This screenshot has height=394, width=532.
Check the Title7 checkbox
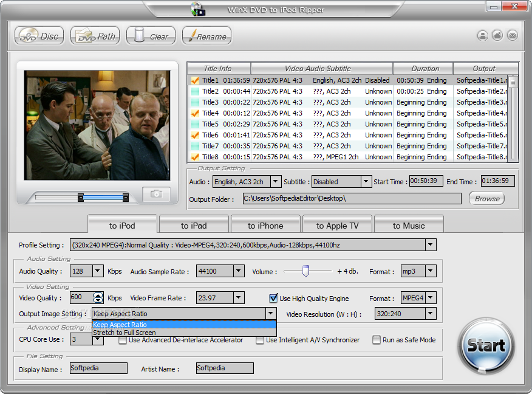pos(195,146)
